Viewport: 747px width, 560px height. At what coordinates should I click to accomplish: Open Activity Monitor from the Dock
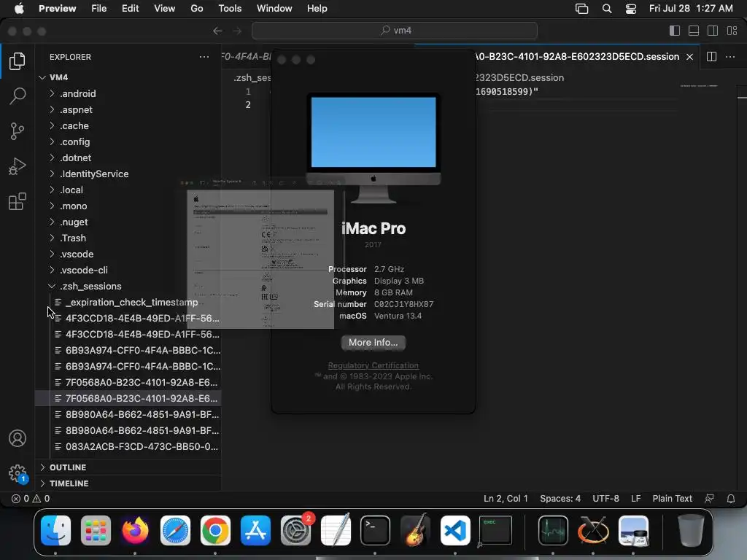pyautogui.click(x=553, y=530)
